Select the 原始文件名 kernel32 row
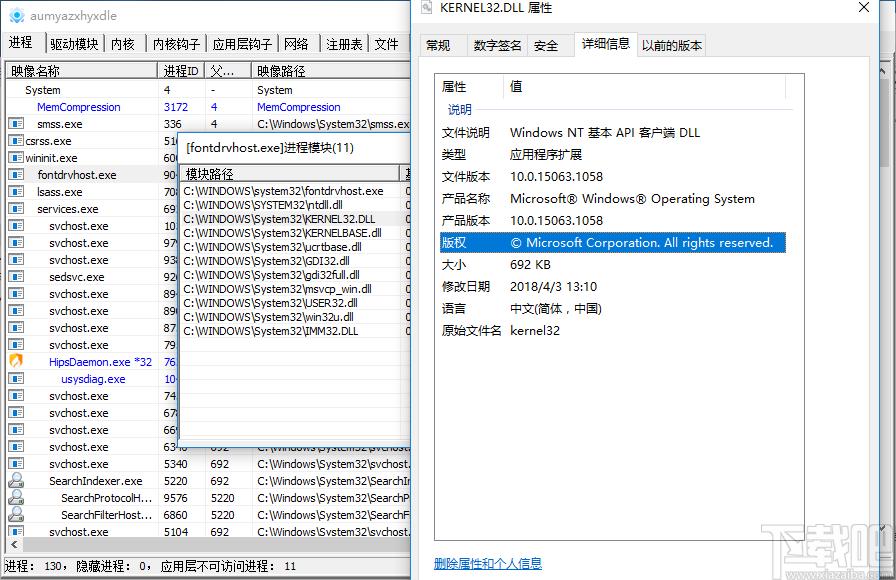The image size is (896, 580). [x=613, y=330]
